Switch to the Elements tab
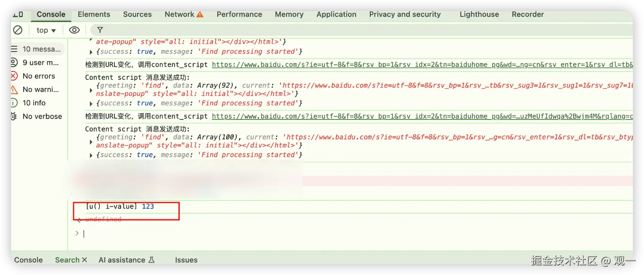 [94, 14]
